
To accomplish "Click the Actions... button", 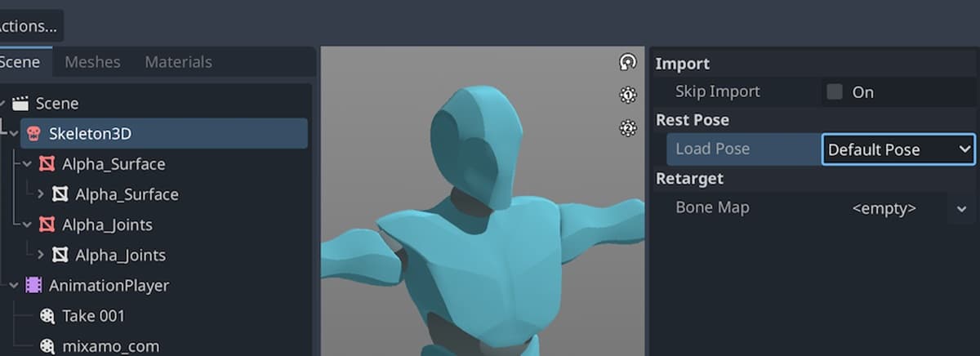I will [x=28, y=26].
